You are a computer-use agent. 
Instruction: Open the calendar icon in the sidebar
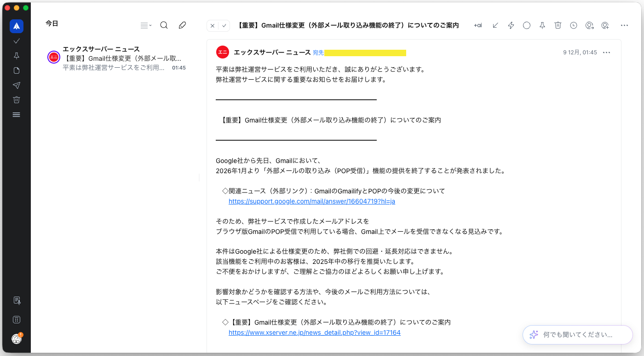point(17,319)
